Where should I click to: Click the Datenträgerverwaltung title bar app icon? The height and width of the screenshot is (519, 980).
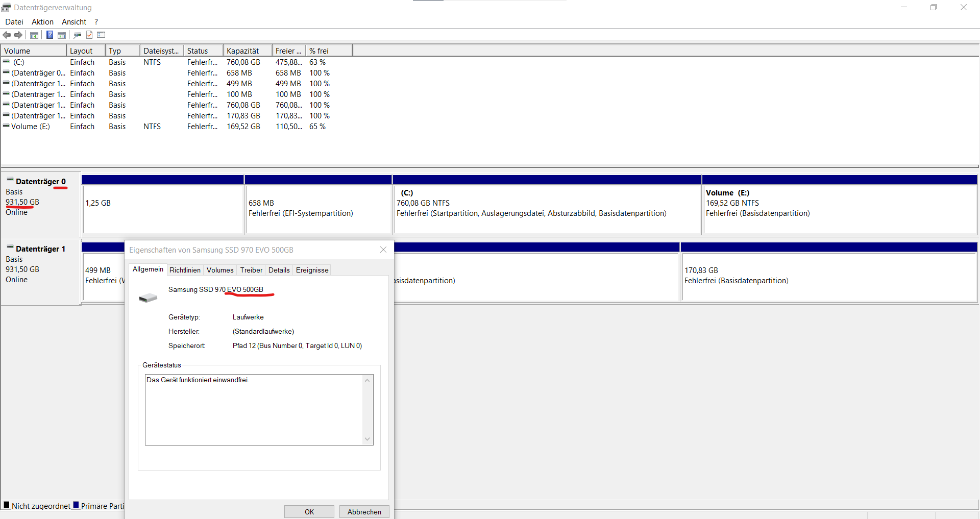[6, 8]
